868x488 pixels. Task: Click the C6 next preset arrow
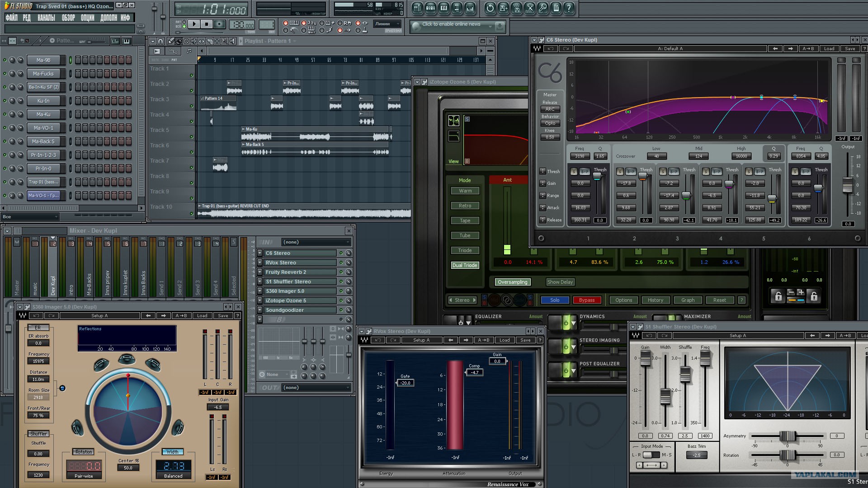click(790, 49)
